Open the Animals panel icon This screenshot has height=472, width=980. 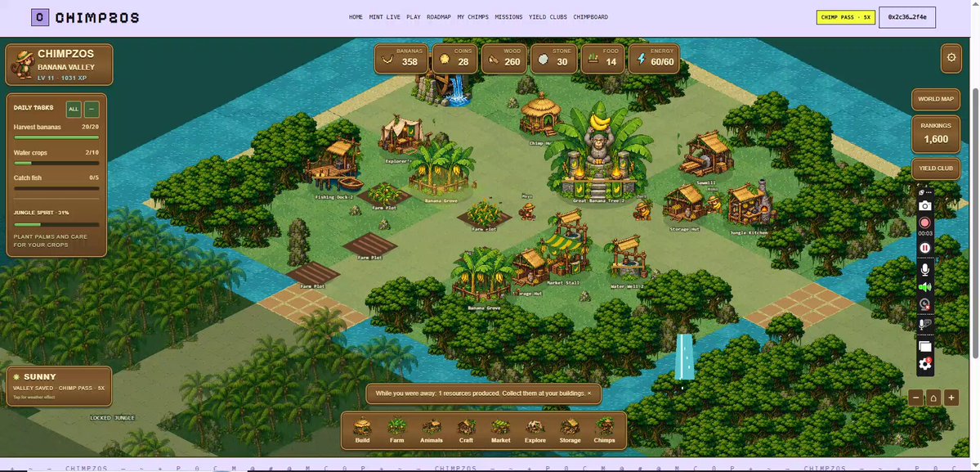click(432, 430)
